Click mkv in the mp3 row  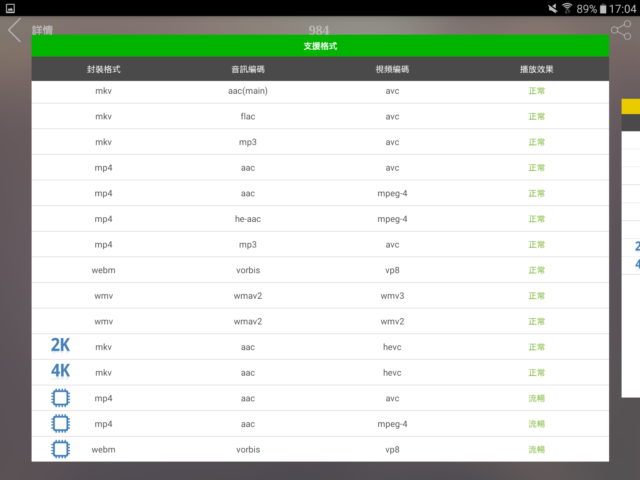(103, 142)
